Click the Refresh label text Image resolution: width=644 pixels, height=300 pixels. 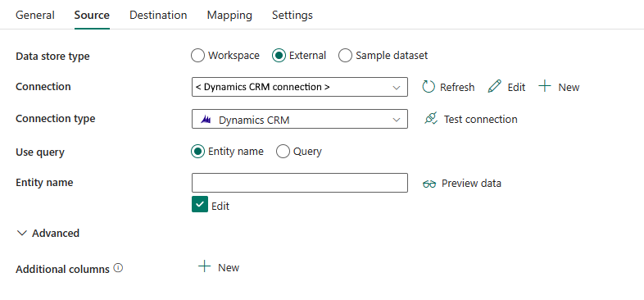point(457,88)
